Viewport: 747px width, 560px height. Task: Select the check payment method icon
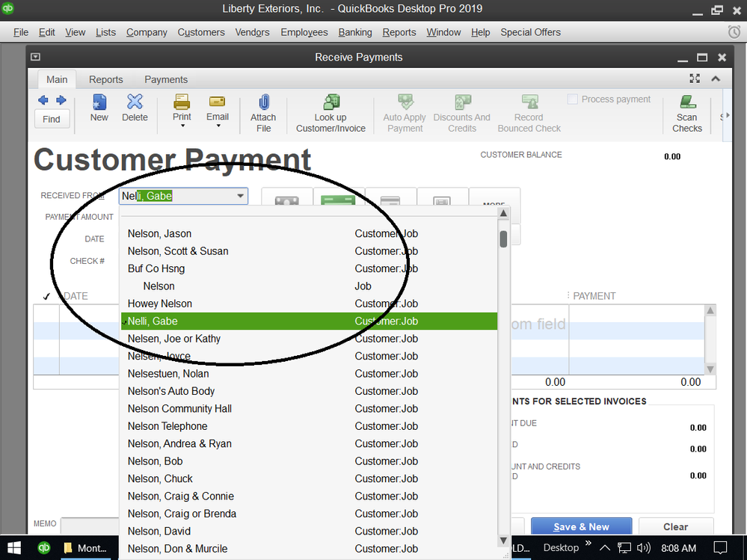pos(338,200)
